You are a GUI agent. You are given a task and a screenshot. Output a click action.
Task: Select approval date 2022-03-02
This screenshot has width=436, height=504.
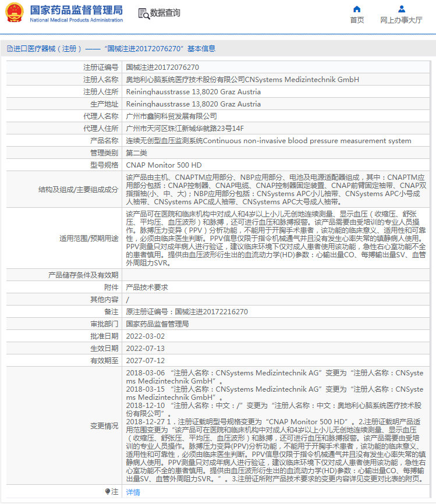click(146, 336)
